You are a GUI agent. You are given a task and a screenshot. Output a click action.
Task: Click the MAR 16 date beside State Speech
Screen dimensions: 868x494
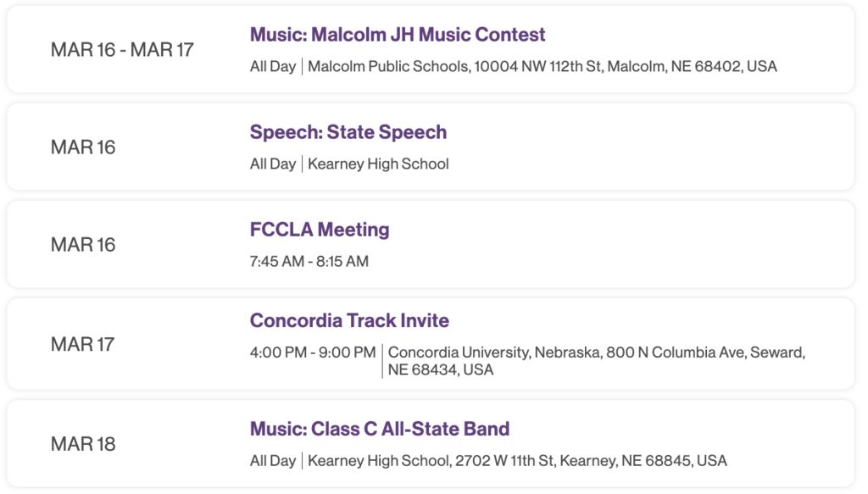(83, 147)
